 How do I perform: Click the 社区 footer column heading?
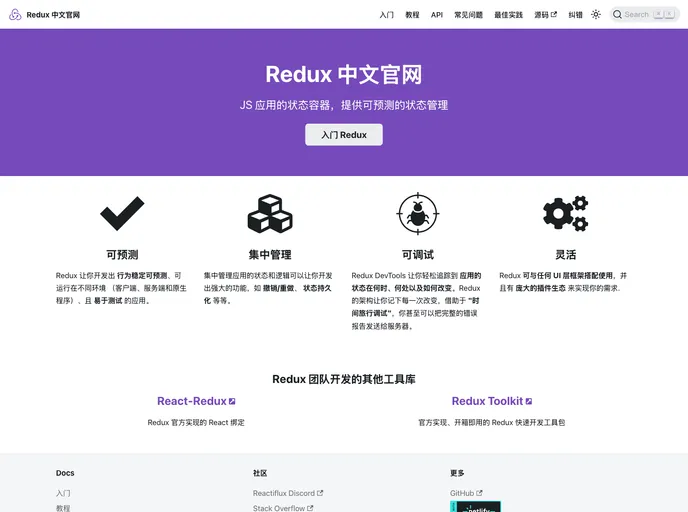(x=260, y=473)
